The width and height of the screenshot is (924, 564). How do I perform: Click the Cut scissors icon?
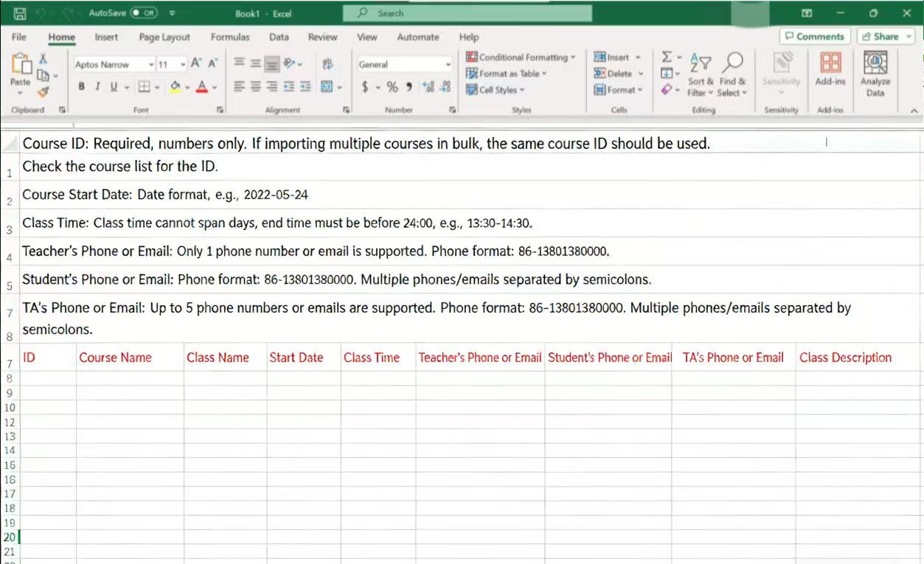43,59
